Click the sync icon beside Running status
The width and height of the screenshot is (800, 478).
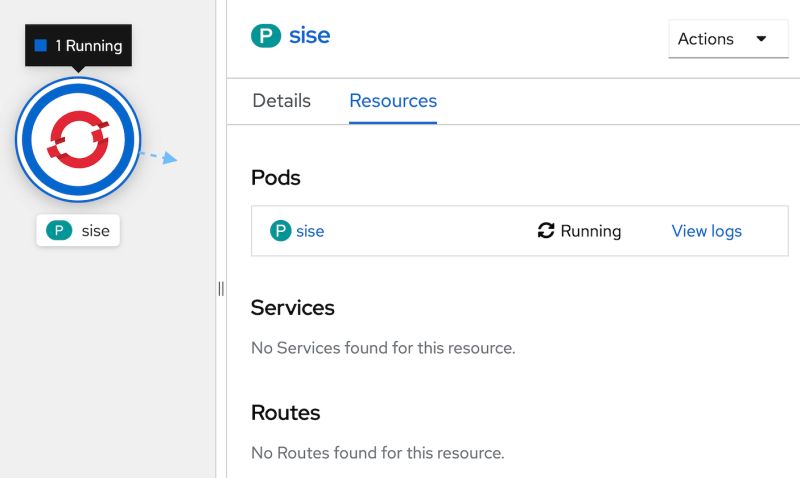coord(546,231)
